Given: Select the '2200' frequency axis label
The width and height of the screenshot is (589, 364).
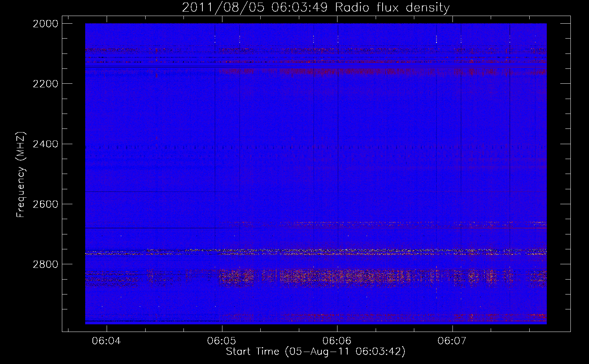Looking at the screenshot, I should click(46, 84).
